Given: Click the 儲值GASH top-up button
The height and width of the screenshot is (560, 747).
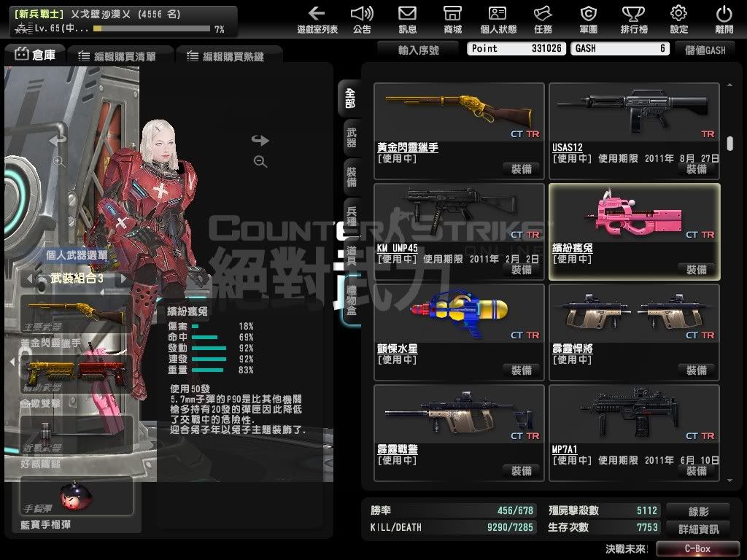Looking at the screenshot, I should [x=705, y=49].
